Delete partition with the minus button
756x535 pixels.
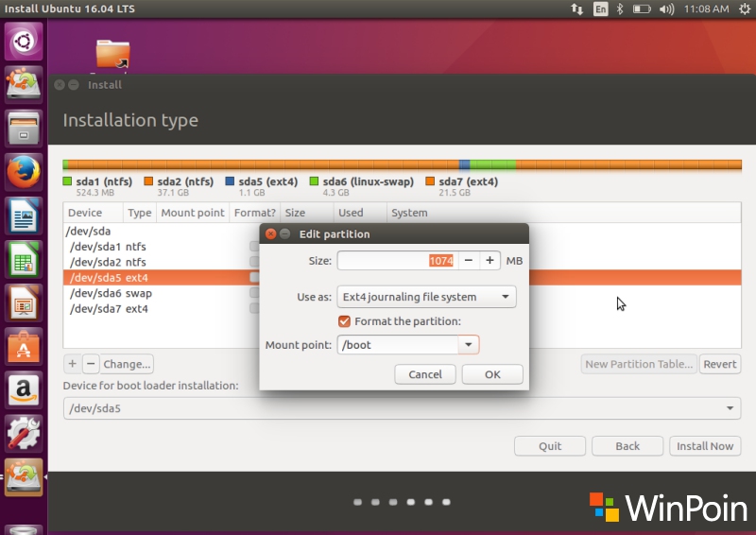pyautogui.click(x=91, y=364)
